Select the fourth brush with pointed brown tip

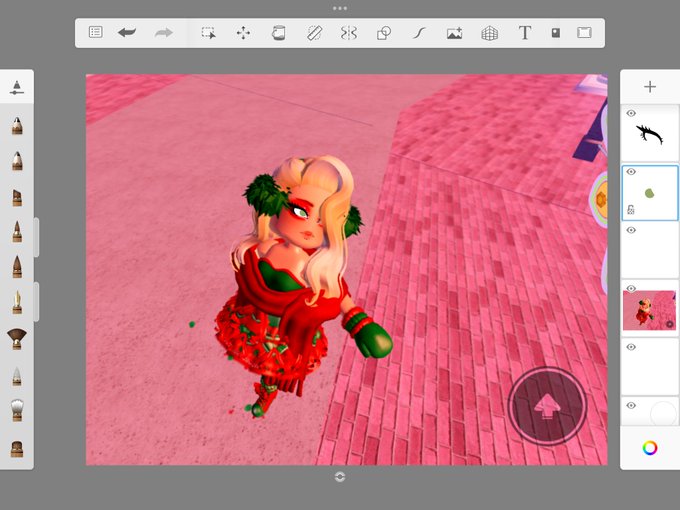[17, 232]
